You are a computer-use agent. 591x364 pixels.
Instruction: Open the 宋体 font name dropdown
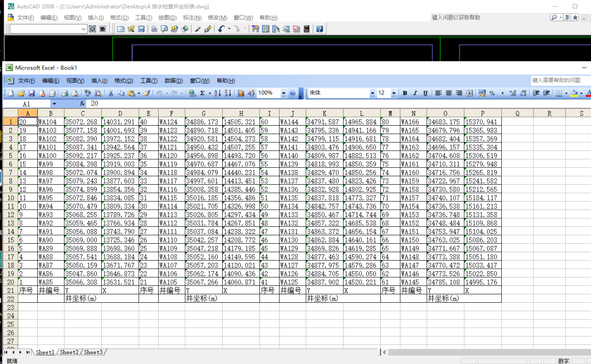pyautogui.click(x=373, y=93)
